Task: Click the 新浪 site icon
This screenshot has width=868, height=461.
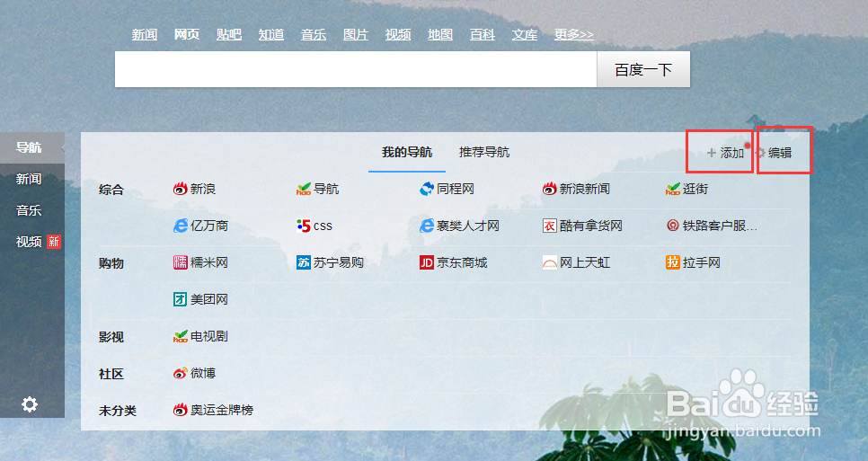Action: point(181,189)
